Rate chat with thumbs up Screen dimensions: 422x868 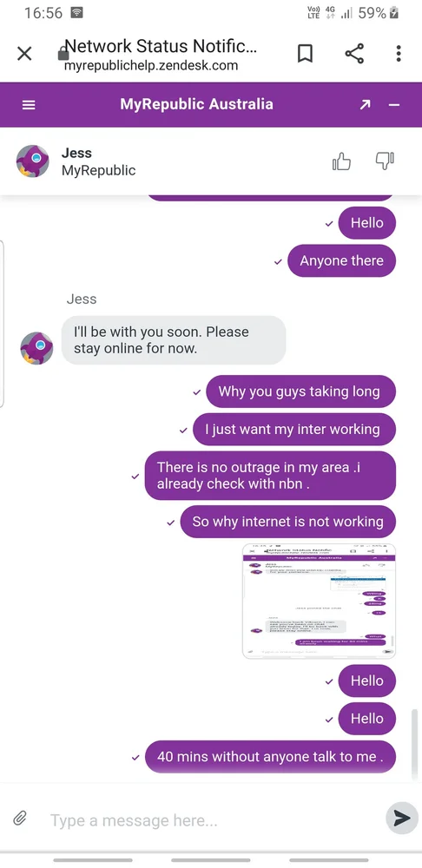[341, 161]
